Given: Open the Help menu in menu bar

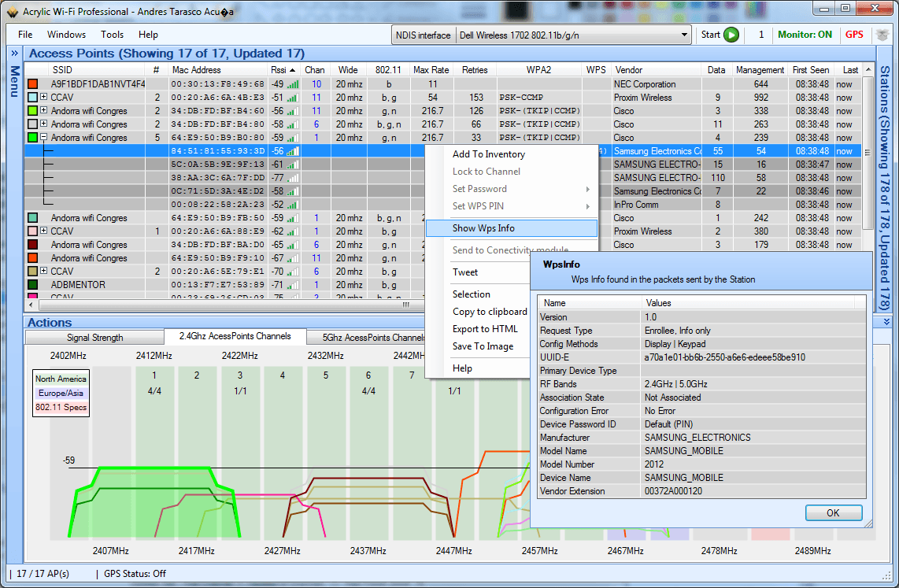Looking at the screenshot, I should pyautogui.click(x=148, y=35).
